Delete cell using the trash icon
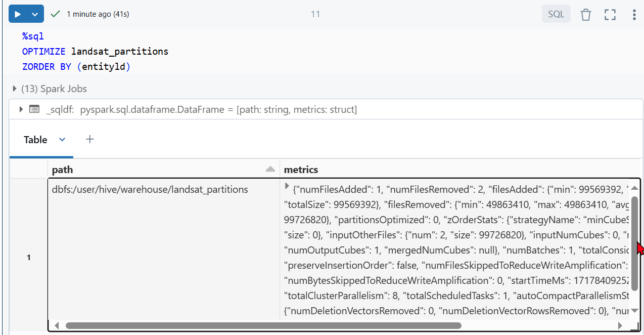Image resolution: width=644 pixels, height=335 pixels. [585, 15]
